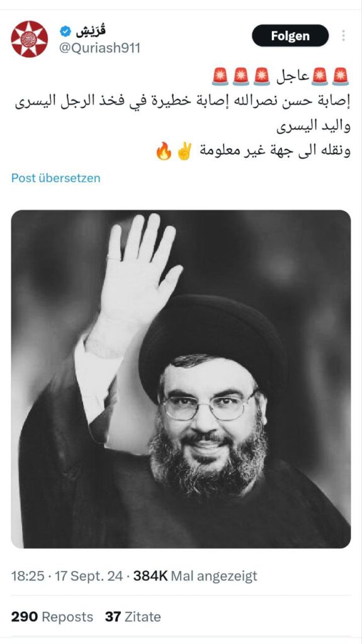Open the Quriash911 profile avatar
Image resolution: width=362 pixels, height=644 pixels.
click(29, 39)
